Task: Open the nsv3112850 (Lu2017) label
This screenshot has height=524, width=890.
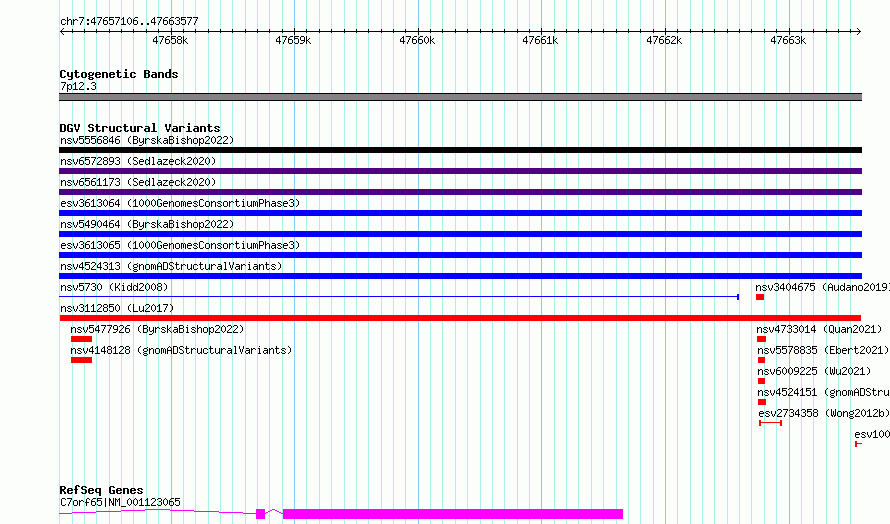Action: coord(117,308)
